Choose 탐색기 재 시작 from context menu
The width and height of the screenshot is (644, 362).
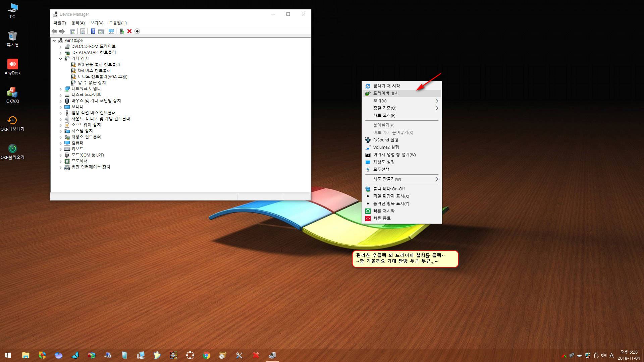[401, 86]
